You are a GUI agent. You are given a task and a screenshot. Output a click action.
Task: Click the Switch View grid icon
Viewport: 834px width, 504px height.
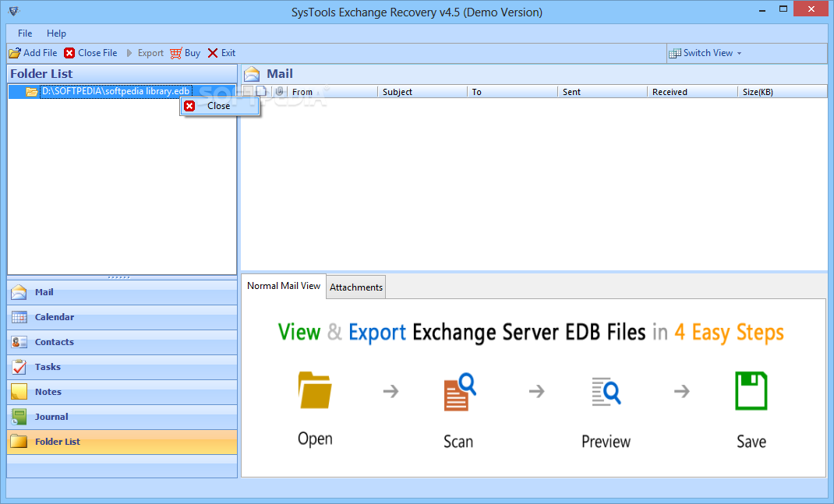[675, 53]
